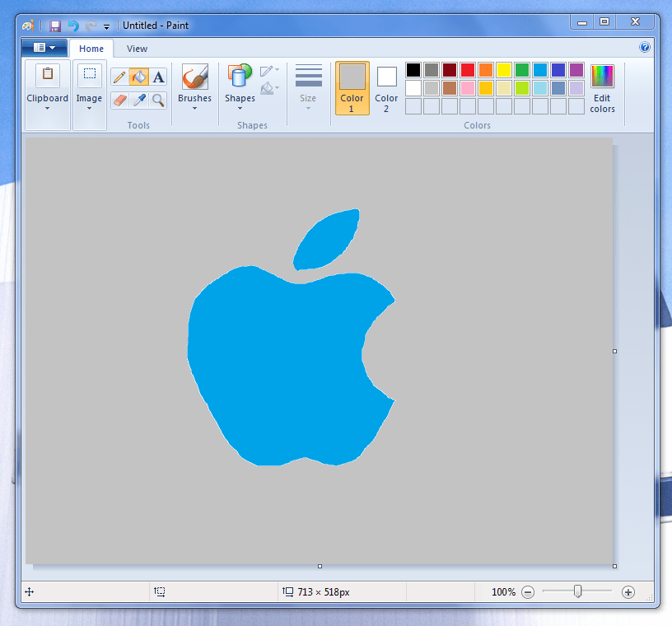The width and height of the screenshot is (672, 626).
Task: Pick the red color swatch
Action: pos(468,70)
